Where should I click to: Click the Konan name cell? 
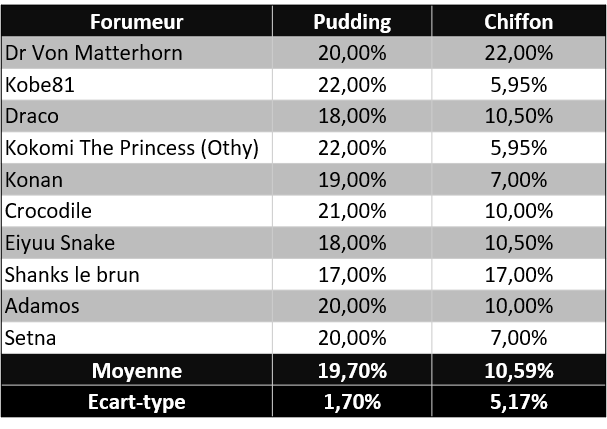click(x=34, y=180)
